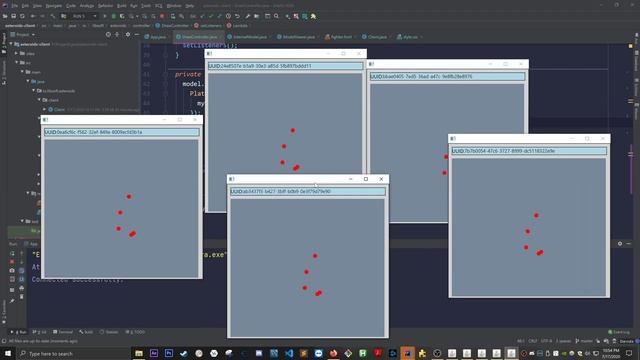Viewport: 640px width, 360px height.
Task: Click the DrawController breadcrumb
Action: [x=172, y=25]
